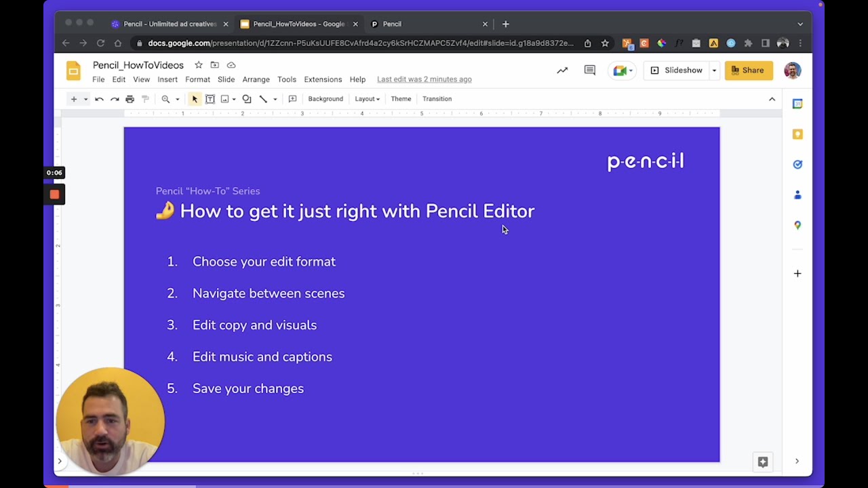Get add-ons with the side panel plus

point(797,274)
